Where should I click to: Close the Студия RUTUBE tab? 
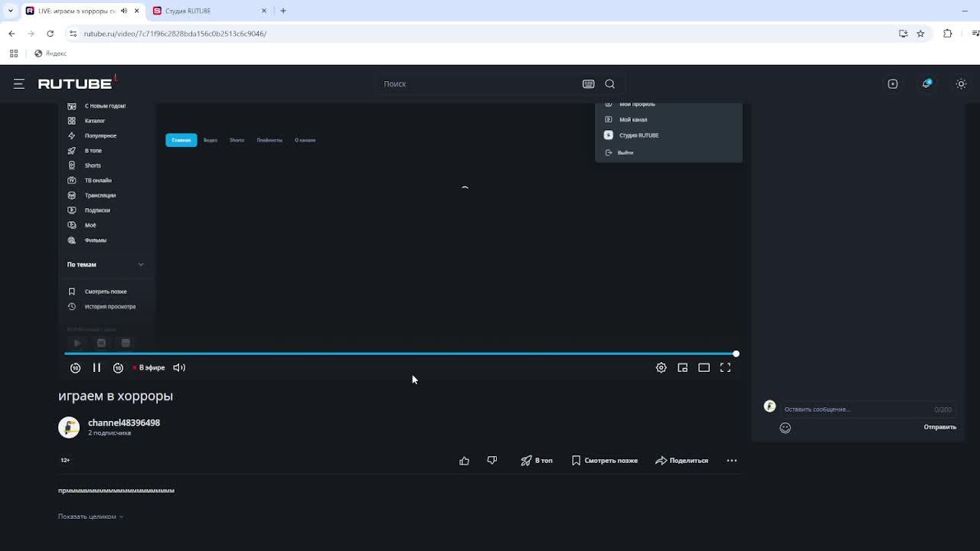264,11
